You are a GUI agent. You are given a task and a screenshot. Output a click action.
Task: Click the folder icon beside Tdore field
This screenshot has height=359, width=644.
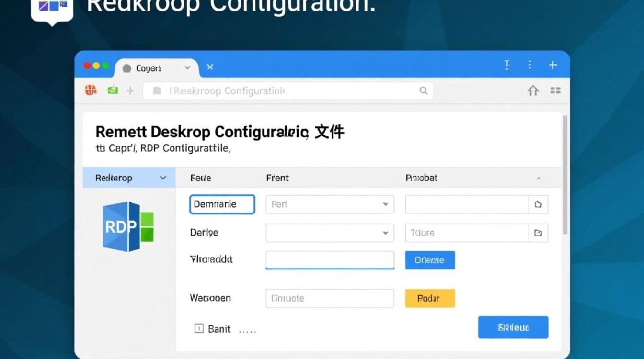(538, 233)
